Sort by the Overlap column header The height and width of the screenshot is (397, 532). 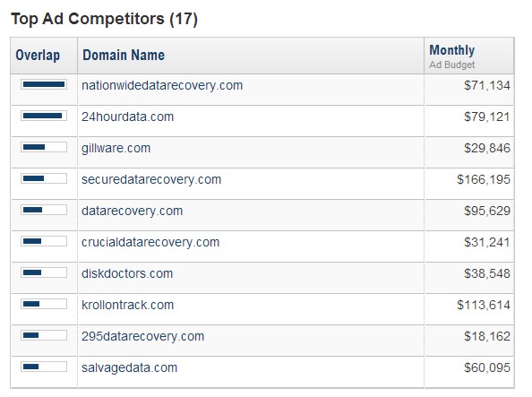[38, 55]
